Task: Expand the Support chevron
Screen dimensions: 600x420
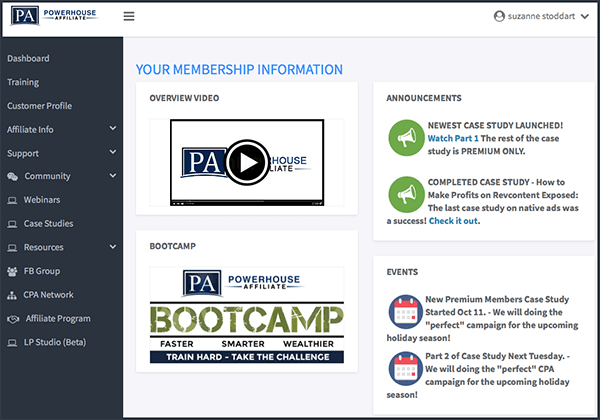Action: coord(113,152)
